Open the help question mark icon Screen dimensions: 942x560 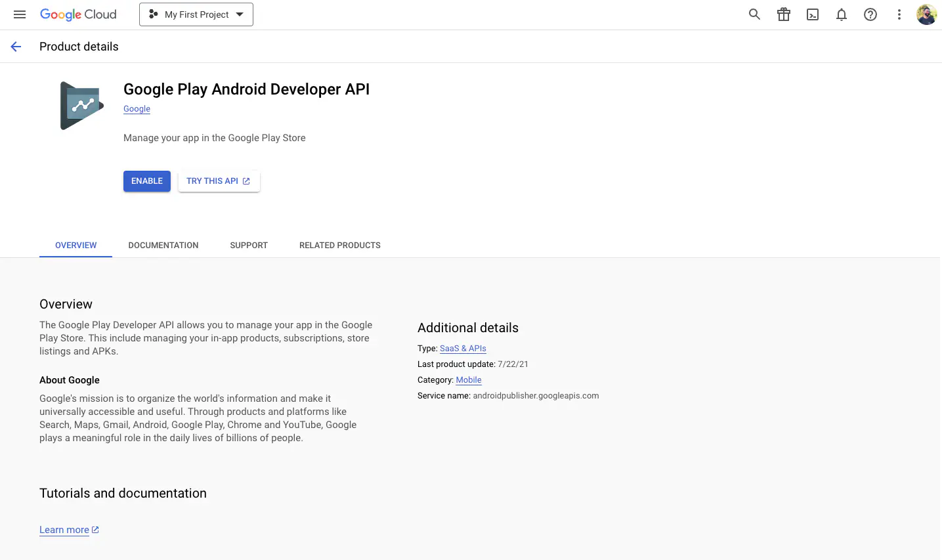(x=870, y=14)
